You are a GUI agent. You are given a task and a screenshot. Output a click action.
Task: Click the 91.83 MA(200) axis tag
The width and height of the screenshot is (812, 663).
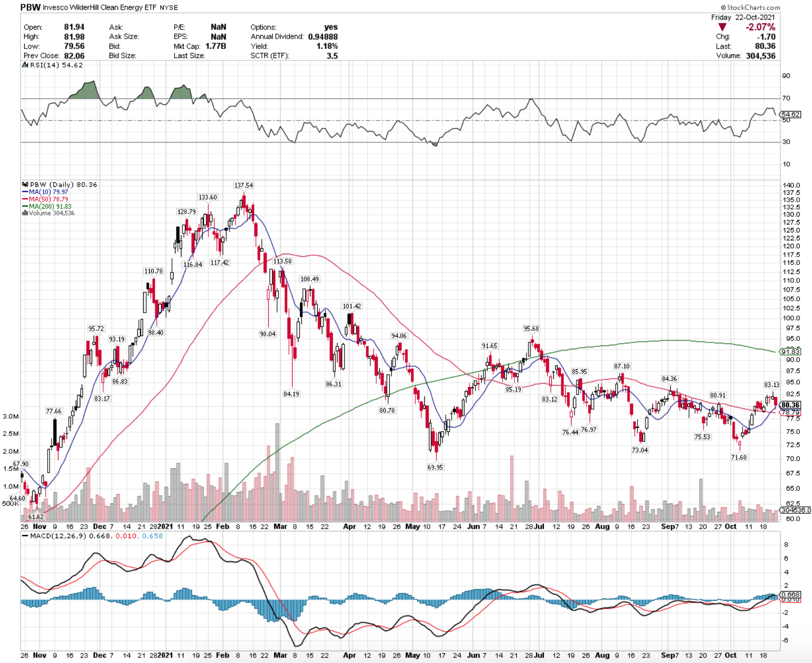[x=791, y=351]
